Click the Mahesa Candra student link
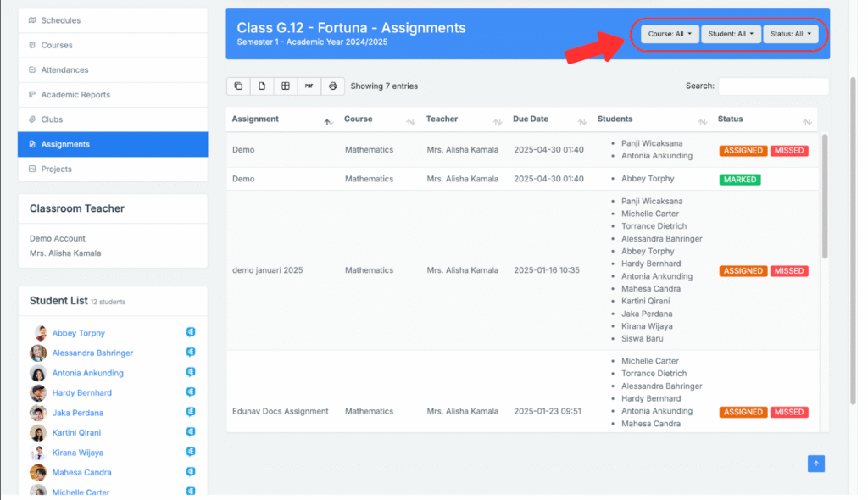The width and height of the screenshot is (868, 500). pyautogui.click(x=81, y=472)
